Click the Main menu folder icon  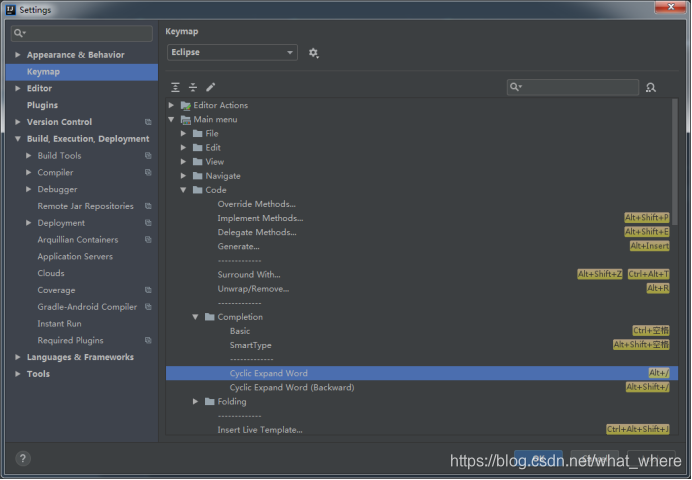pos(186,120)
